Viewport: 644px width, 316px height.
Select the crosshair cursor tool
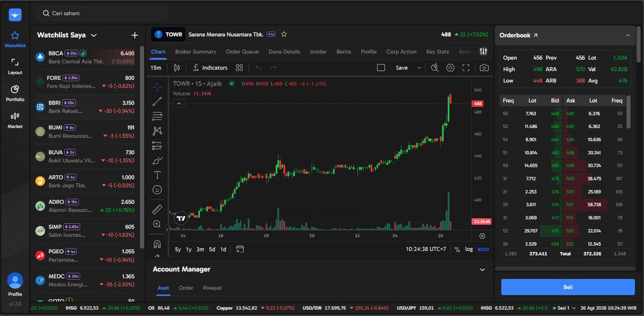click(x=157, y=87)
